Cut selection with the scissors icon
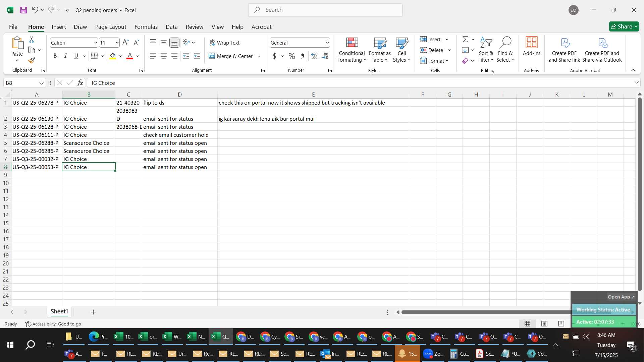Viewport: 644px width, 362px height. [32, 40]
